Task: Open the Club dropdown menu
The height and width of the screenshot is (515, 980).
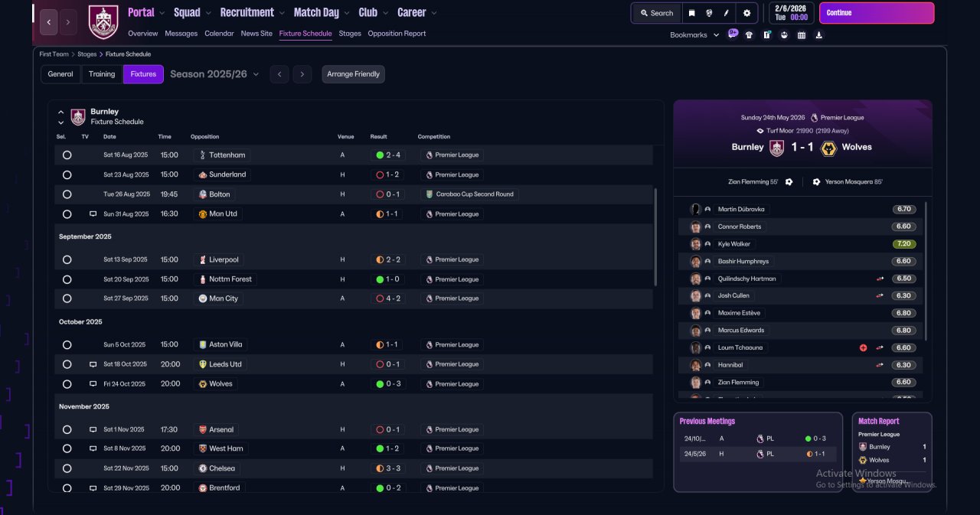Action: coord(373,12)
